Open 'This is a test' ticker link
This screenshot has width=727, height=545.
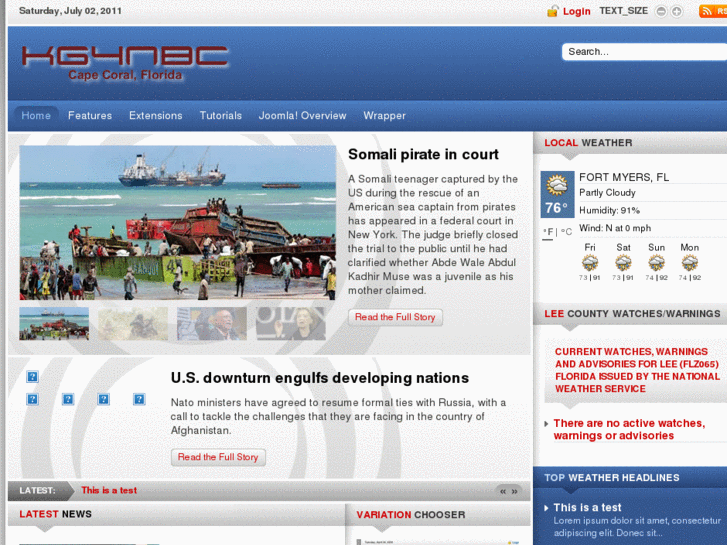109,490
